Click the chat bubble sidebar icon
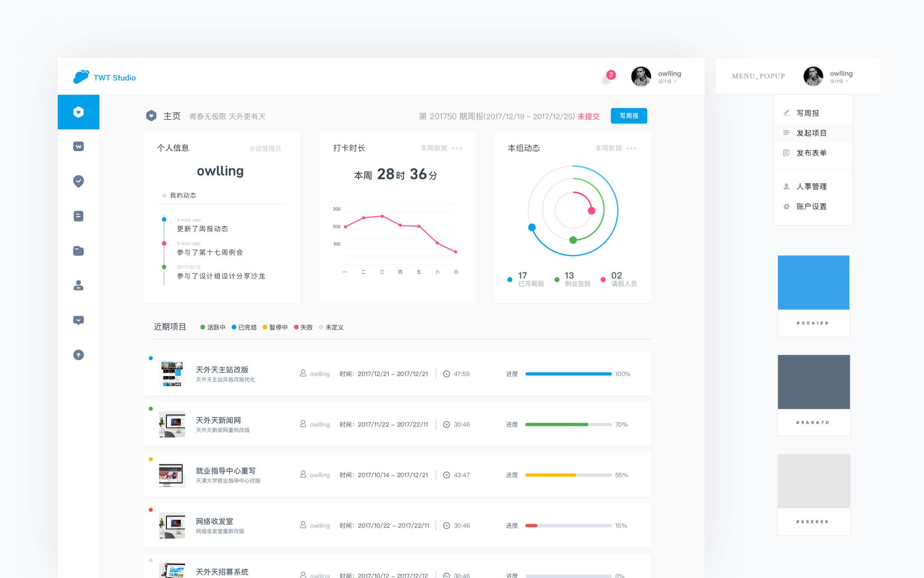This screenshot has width=924, height=578. click(78, 320)
